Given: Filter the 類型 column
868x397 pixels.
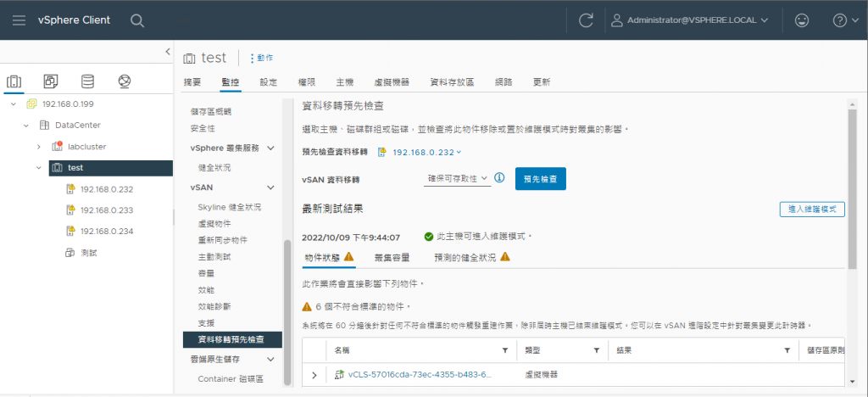Looking at the screenshot, I should click(596, 351).
